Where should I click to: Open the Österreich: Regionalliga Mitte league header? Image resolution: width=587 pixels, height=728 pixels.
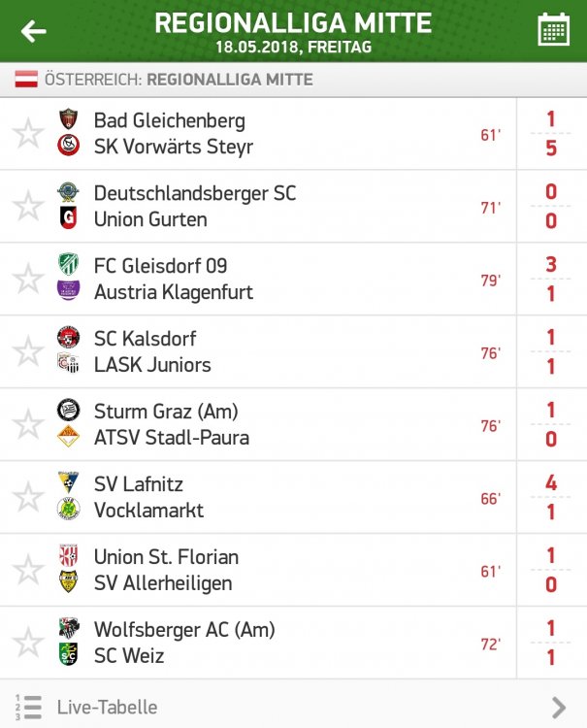293,80
